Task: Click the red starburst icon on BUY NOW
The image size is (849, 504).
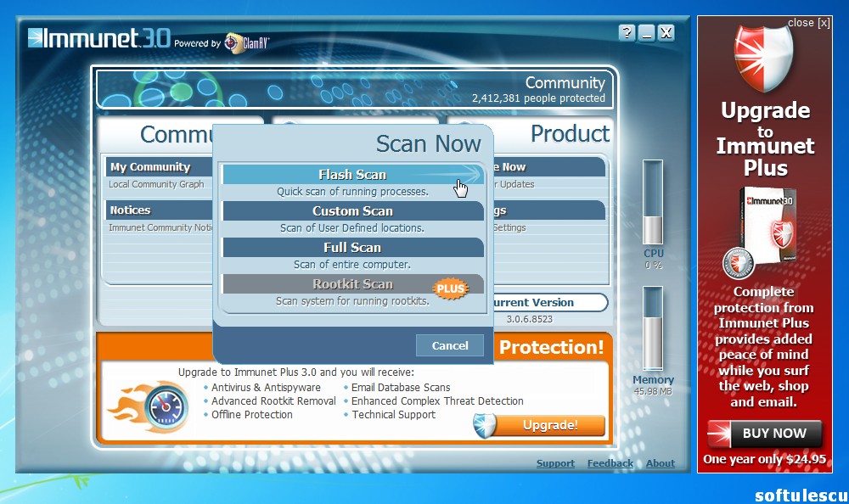Action: pos(719,433)
